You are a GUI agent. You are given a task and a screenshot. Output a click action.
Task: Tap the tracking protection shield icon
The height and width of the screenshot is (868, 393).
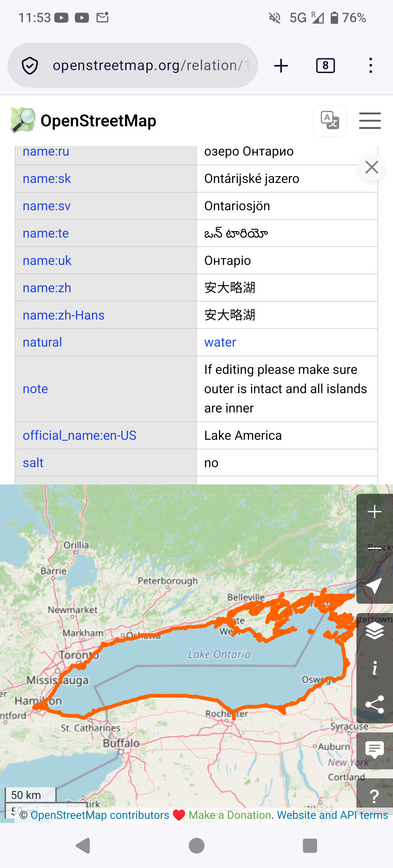coord(30,65)
